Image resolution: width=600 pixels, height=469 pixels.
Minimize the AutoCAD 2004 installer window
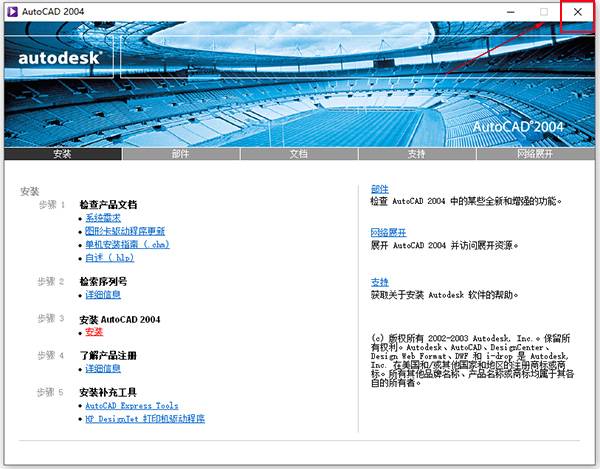click(510, 12)
